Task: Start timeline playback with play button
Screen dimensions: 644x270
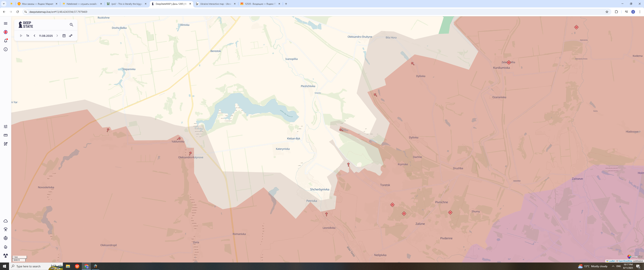Action: pyautogui.click(x=21, y=36)
